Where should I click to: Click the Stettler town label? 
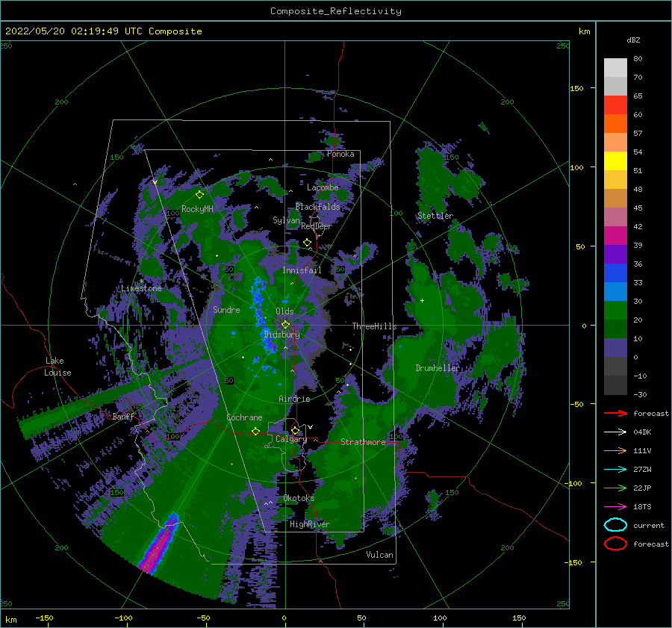[435, 216]
